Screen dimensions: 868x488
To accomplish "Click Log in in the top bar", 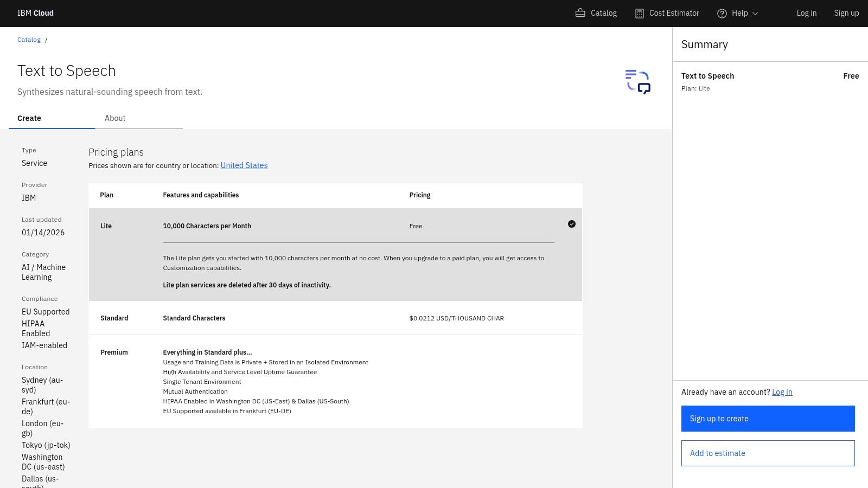I will pyautogui.click(x=806, y=13).
